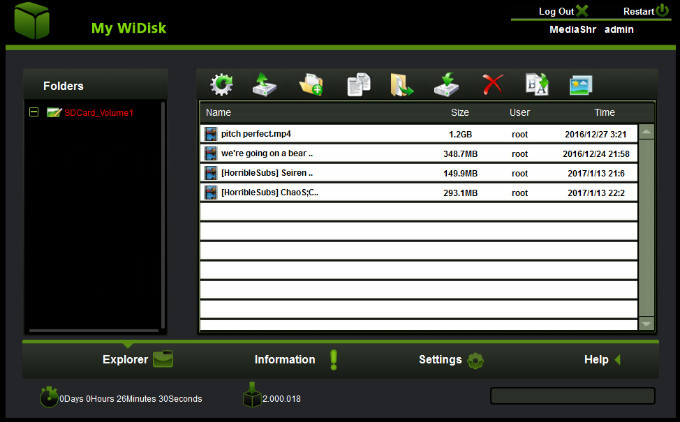Open the Explorer tab
Viewport: 680px width, 422px height.
coord(125,360)
